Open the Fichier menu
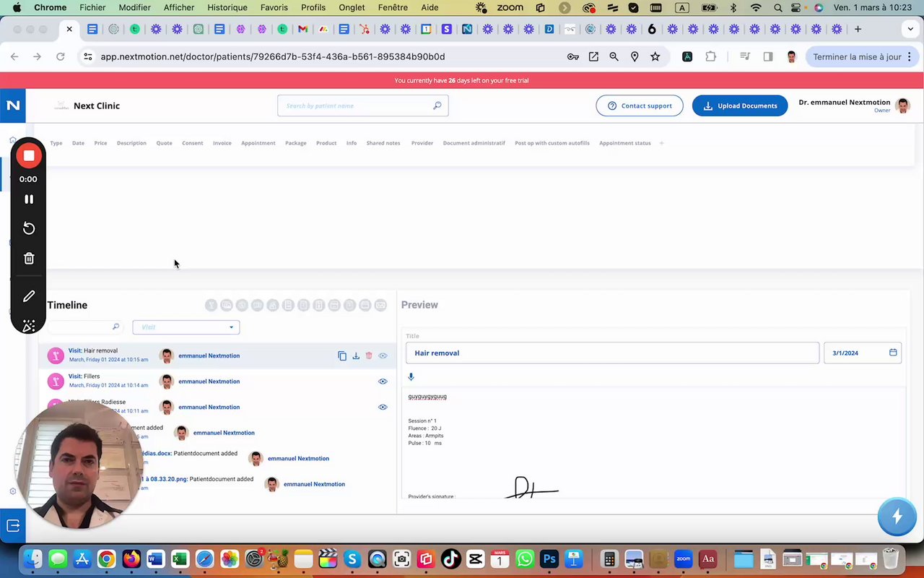Screen dimensions: 924x578 click(x=92, y=7)
